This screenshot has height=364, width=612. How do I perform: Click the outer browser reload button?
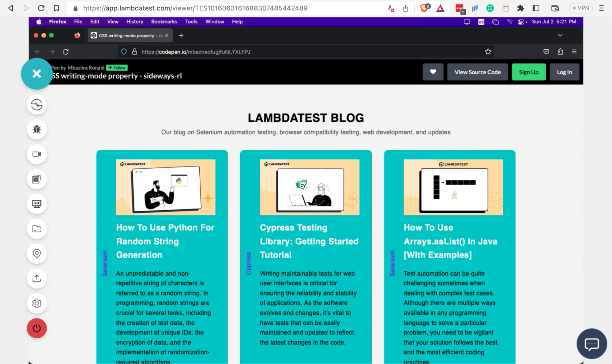(x=41, y=8)
